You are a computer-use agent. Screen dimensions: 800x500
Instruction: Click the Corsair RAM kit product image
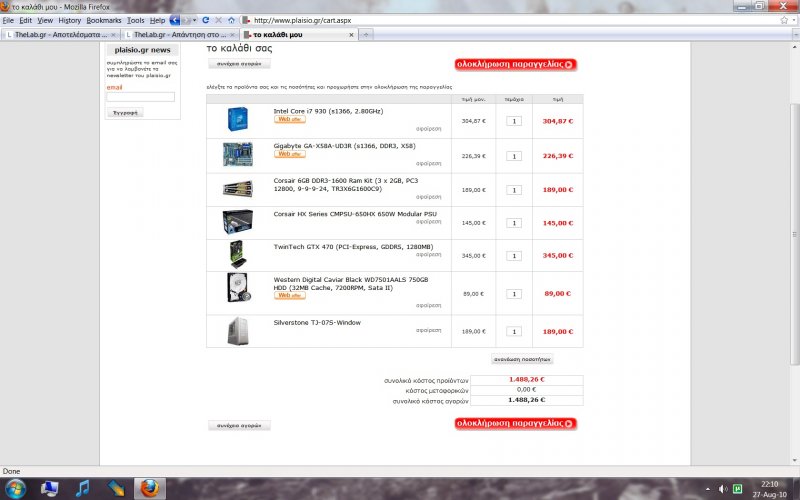click(238, 189)
